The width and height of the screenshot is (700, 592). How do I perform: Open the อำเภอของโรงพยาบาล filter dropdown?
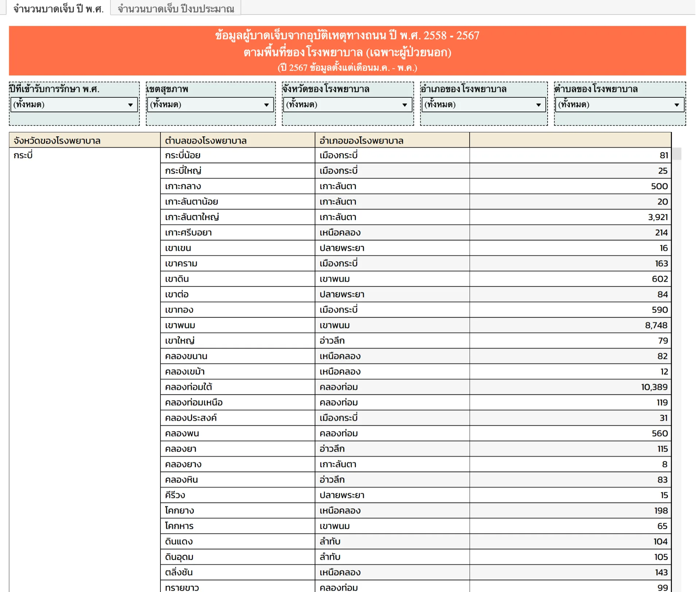484,105
